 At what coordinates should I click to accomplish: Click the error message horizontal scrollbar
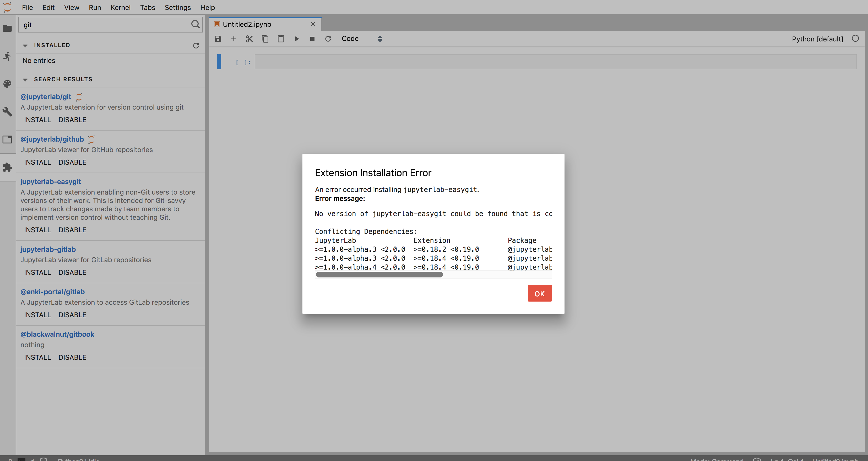379,275
